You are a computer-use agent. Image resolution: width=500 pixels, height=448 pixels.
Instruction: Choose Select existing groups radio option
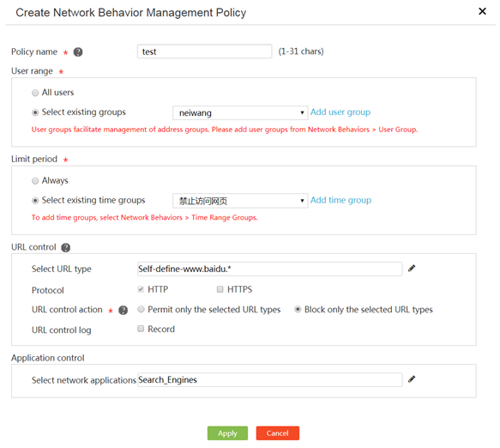35,112
